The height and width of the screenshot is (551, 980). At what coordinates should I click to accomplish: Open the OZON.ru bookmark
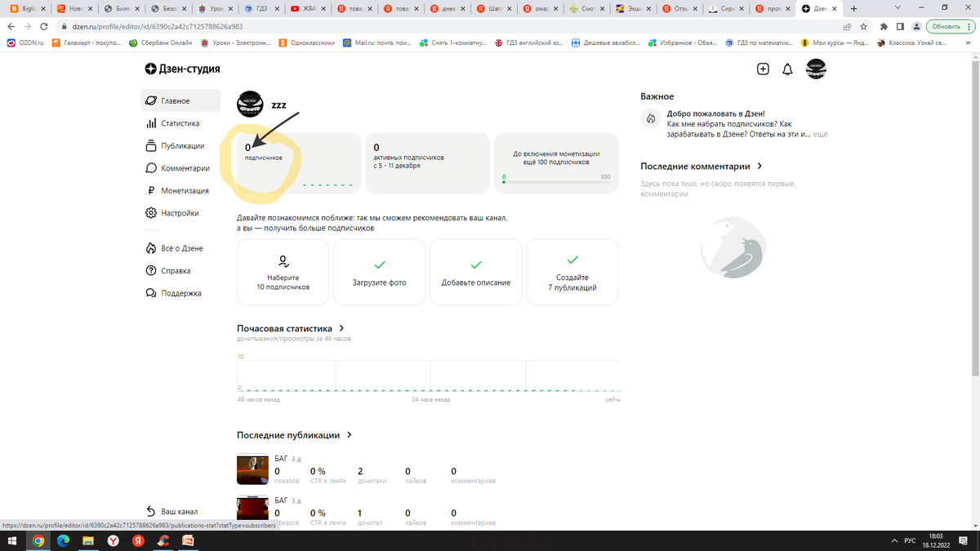tap(24, 42)
